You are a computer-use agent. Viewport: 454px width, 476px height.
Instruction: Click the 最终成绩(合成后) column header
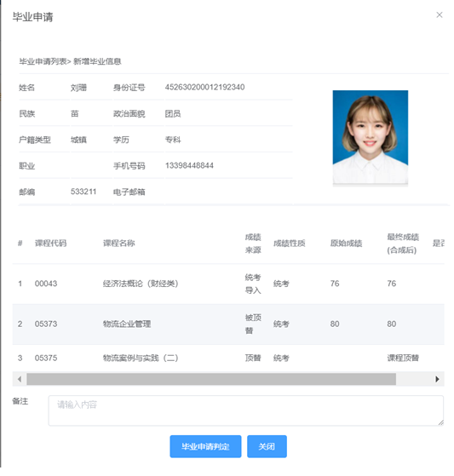403,244
